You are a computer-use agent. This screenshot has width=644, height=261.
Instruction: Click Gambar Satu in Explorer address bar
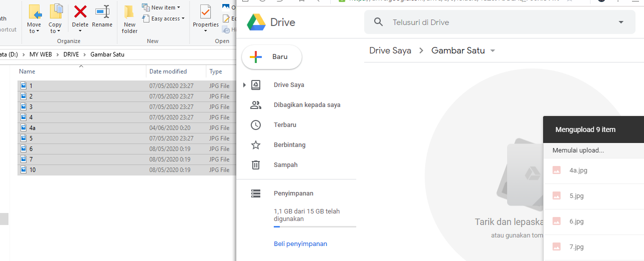(x=107, y=54)
